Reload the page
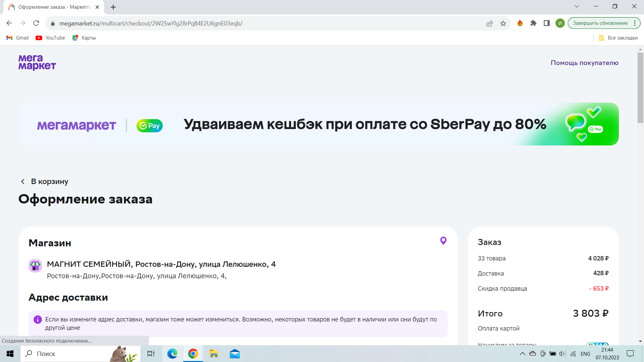The height and width of the screenshot is (362, 644). (36, 23)
